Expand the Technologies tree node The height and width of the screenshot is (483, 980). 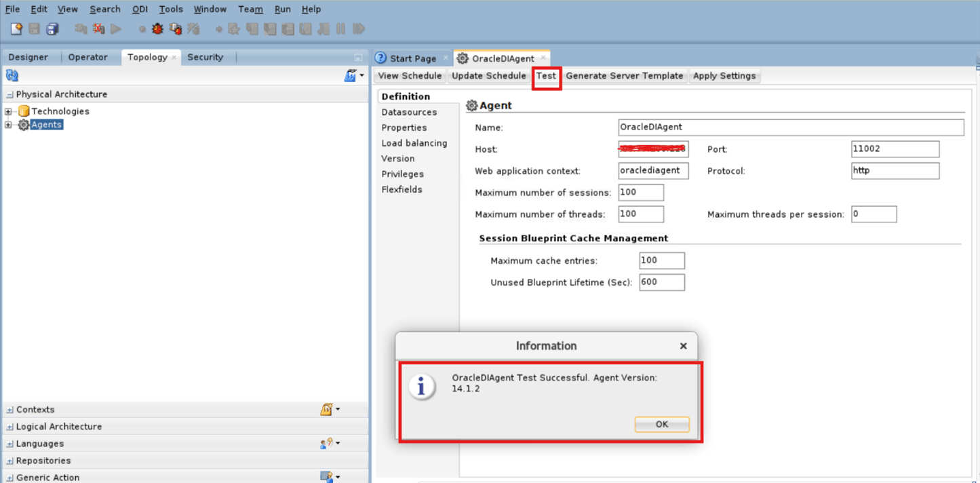point(8,111)
